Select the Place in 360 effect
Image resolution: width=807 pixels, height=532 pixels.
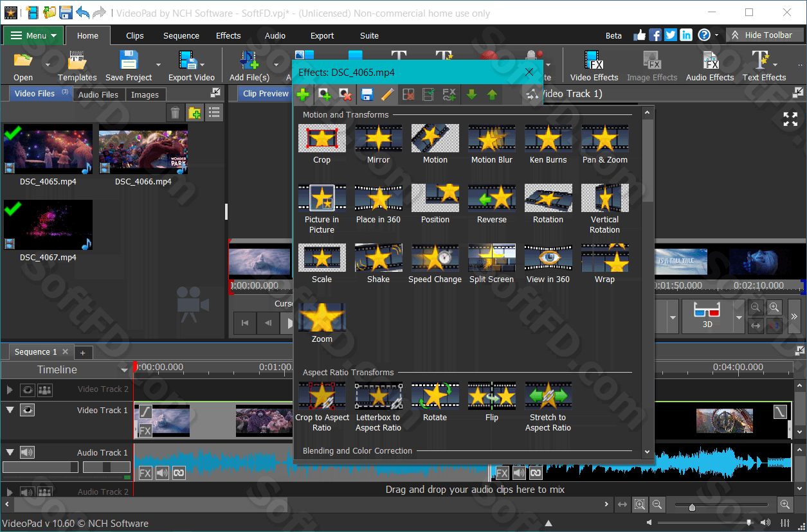pos(378,204)
